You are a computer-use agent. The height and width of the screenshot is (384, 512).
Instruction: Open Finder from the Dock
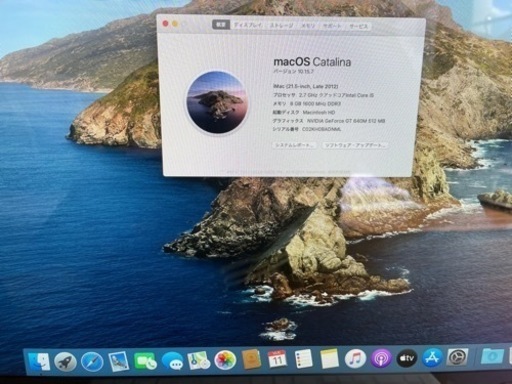coord(39,361)
